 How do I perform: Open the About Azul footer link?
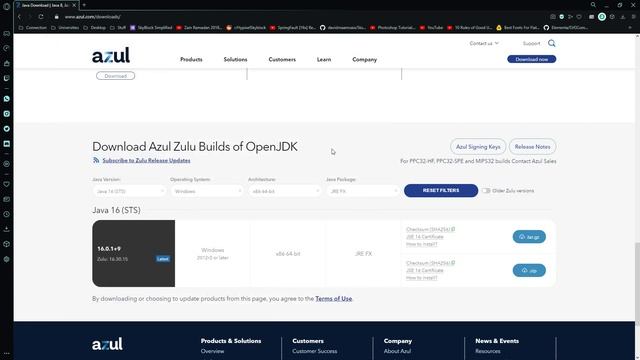pyautogui.click(x=397, y=351)
